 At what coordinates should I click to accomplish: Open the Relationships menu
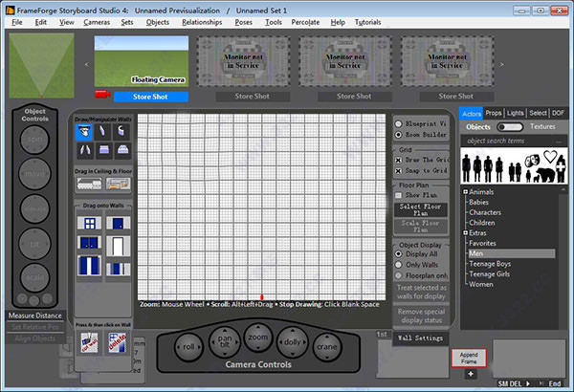202,22
